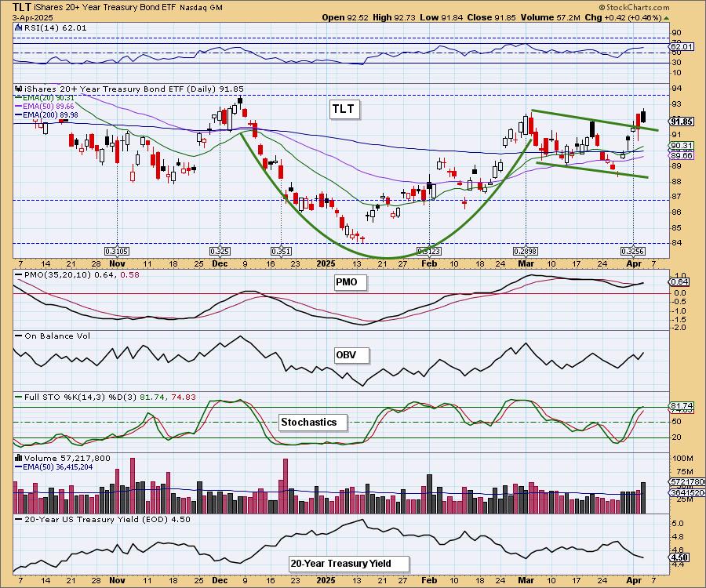Click the 0.64 PMO tag on right axis
This screenshot has width=706, height=588.
(x=680, y=282)
